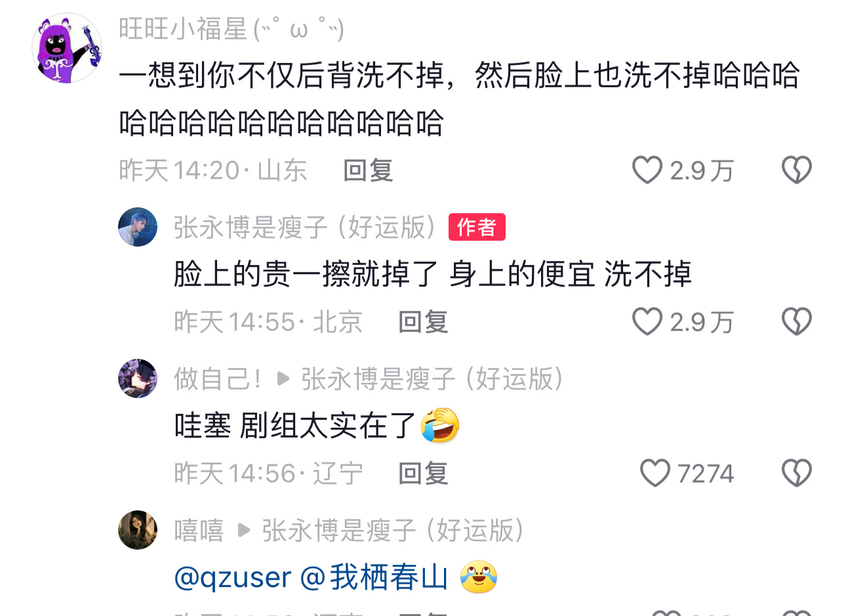Dislike the reply from 做自己!

point(797,473)
